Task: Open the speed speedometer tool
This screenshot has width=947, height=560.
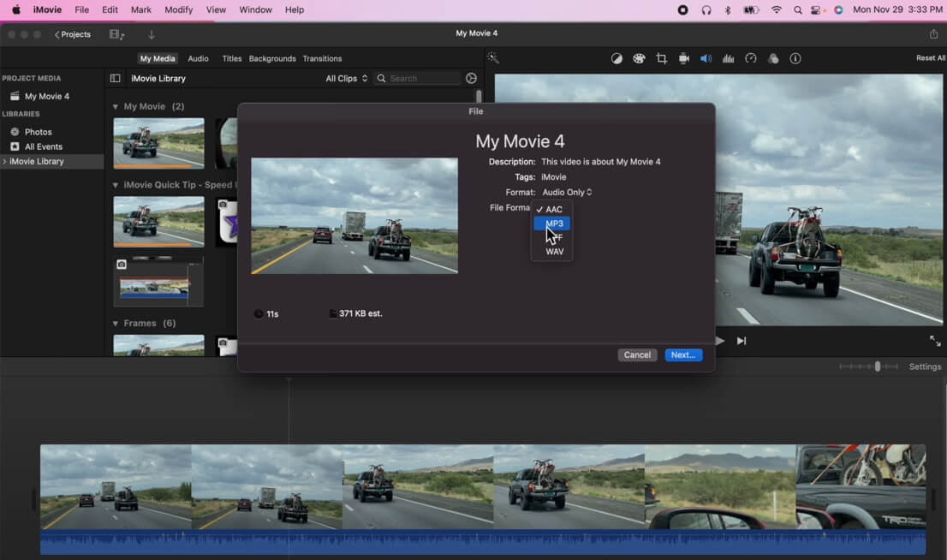Action: [751, 58]
